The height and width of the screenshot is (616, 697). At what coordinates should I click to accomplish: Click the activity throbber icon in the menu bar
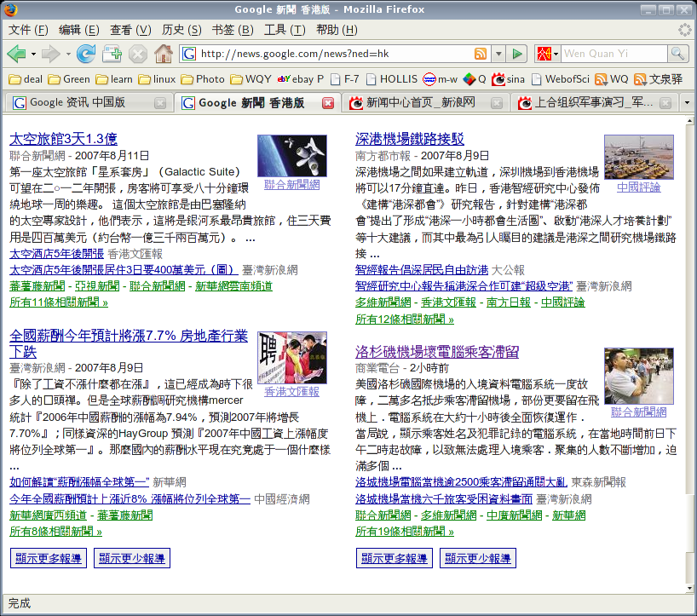(x=685, y=30)
